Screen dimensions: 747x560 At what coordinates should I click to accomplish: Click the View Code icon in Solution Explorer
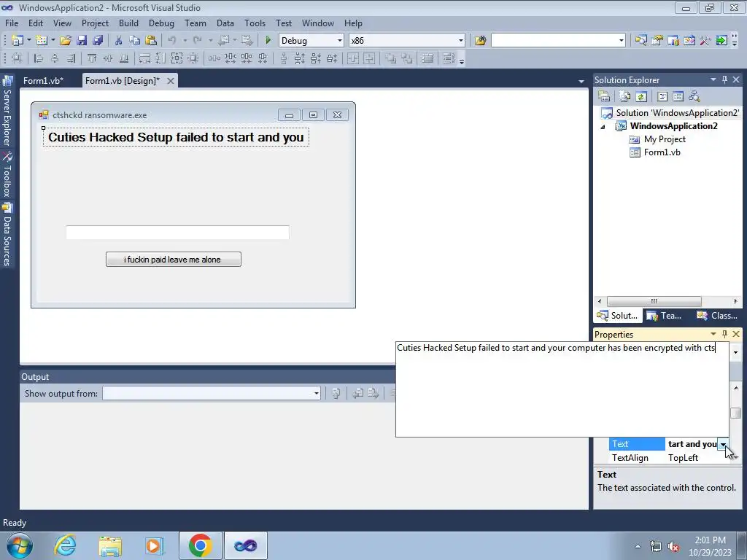tap(662, 97)
